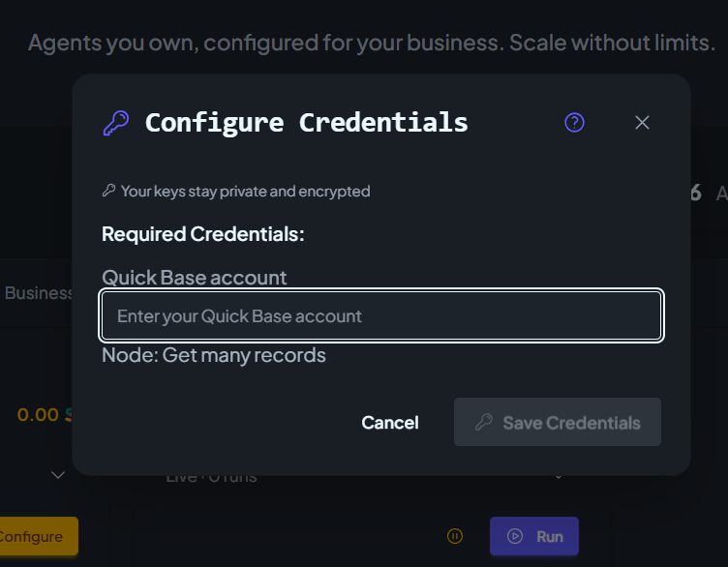This screenshot has width=728, height=567.
Task: Pause the agent with the circular pause icon
Action: [455, 536]
